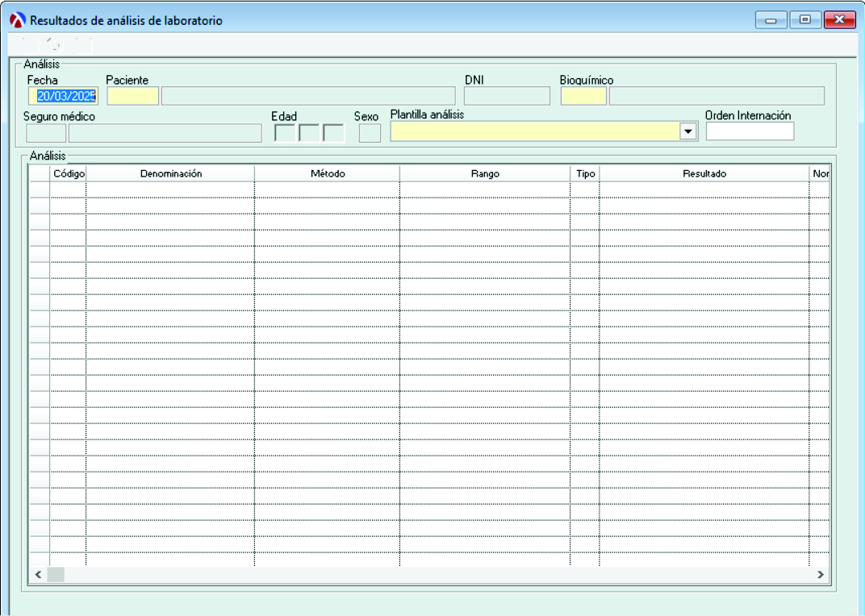This screenshot has width=865, height=616.
Task: Click the Tipo column header
Action: (x=585, y=173)
